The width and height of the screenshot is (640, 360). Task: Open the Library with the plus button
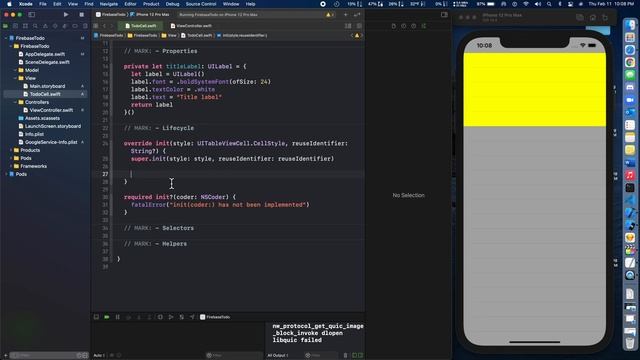click(x=345, y=15)
